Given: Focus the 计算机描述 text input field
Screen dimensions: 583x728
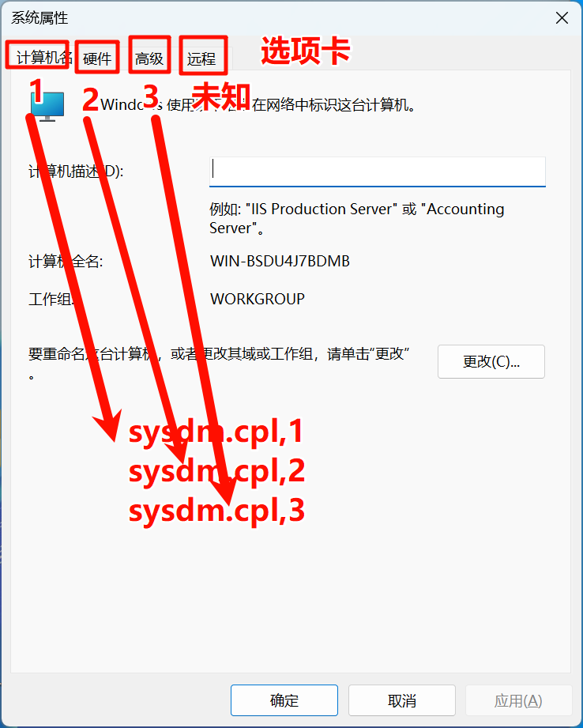Looking at the screenshot, I should [378, 172].
